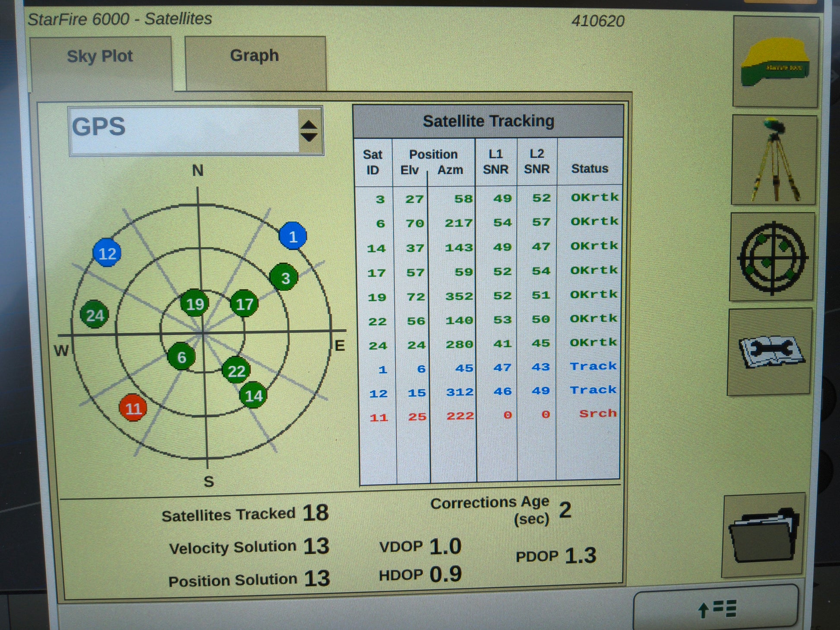Select green satellite 24 marker
Viewport: 840px width, 630px height.
click(95, 315)
